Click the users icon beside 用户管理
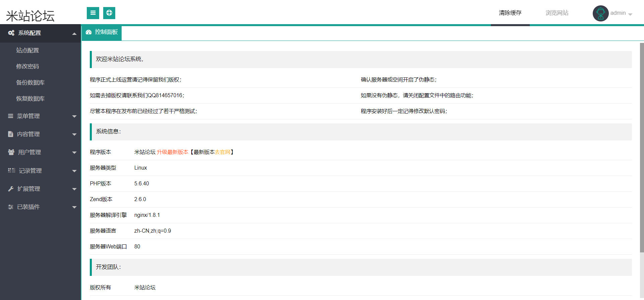 (11, 152)
